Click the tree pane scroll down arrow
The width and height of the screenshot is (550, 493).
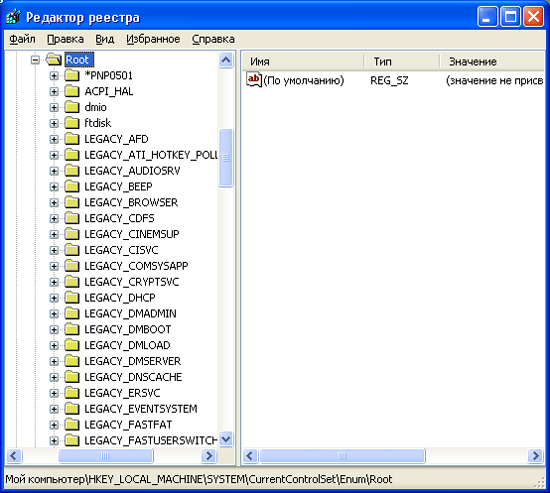pos(226,439)
